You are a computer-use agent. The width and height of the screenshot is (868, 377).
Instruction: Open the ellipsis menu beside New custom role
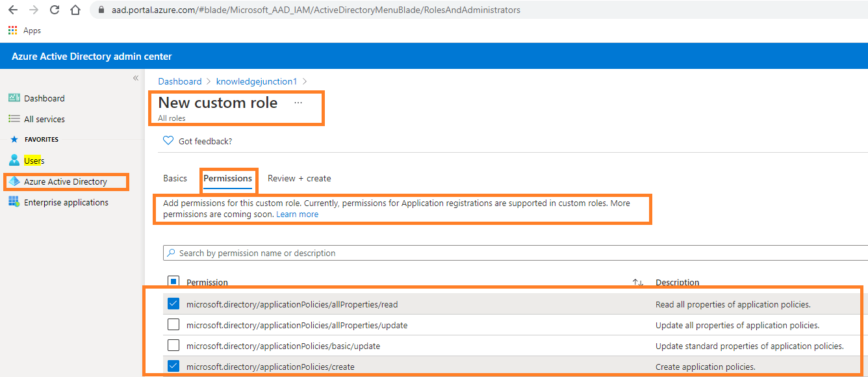(x=298, y=103)
